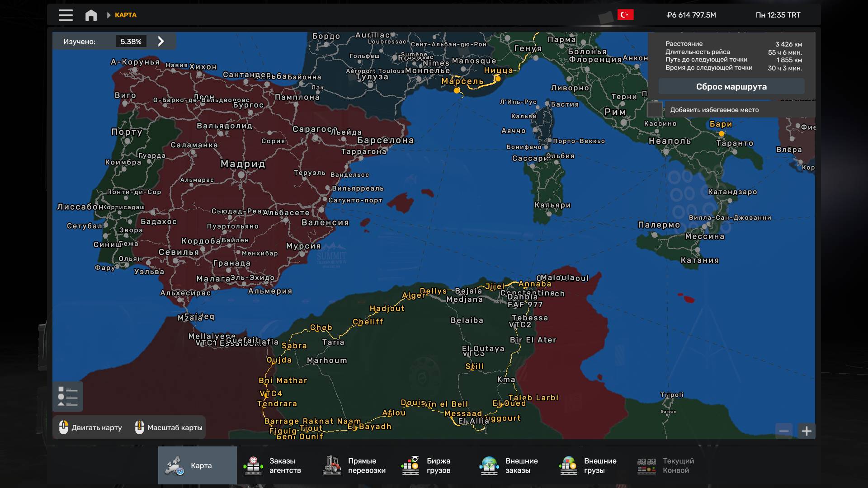Open the map legend list icon
Screen dimensions: 868x488
pos(68,396)
